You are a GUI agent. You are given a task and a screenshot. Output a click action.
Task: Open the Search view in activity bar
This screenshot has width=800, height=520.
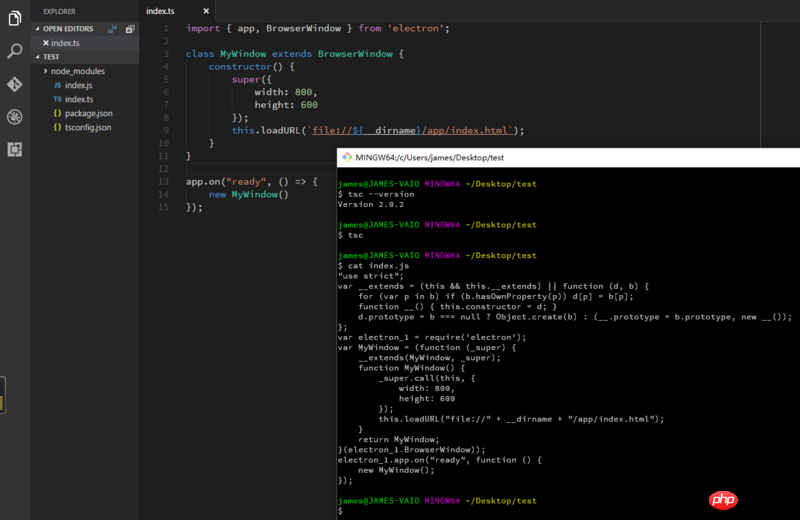tap(15, 51)
